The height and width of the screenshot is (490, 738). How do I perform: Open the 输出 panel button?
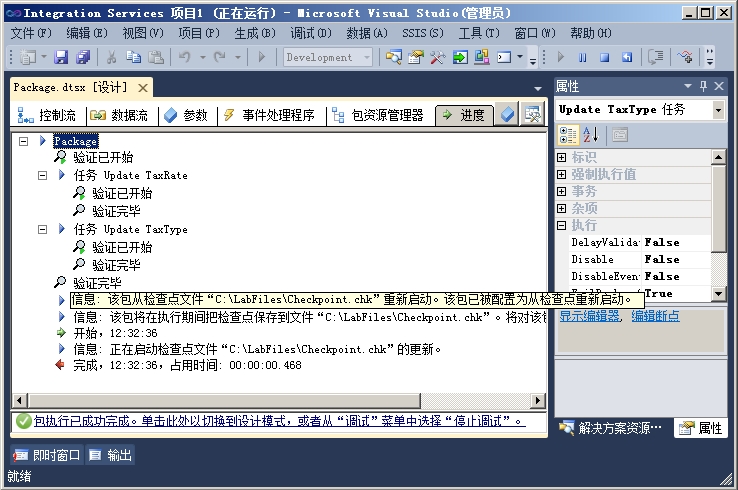tap(111, 455)
